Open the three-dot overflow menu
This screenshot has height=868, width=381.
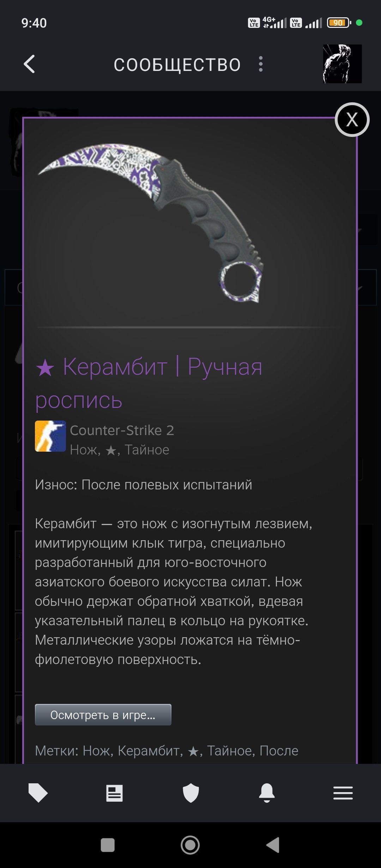pyautogui.click(x=261, y=64)
